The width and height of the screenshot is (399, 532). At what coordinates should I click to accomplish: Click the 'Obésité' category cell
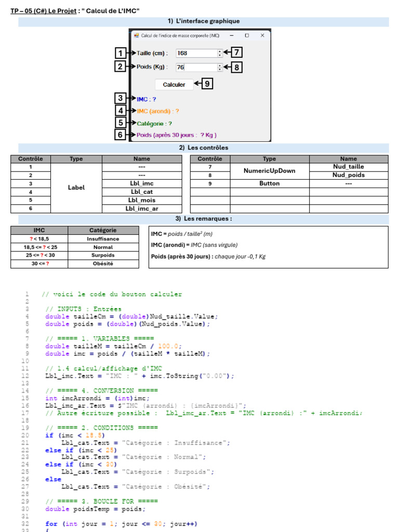point(103,263)
